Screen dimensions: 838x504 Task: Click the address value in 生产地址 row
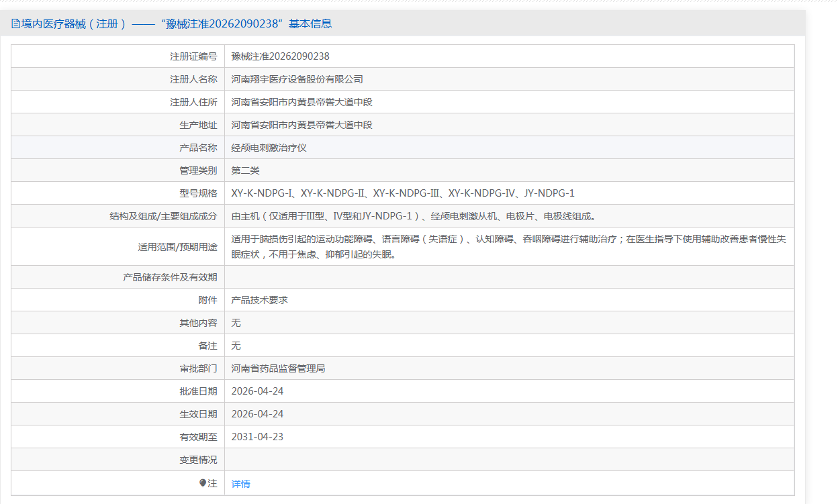[301, 125]
